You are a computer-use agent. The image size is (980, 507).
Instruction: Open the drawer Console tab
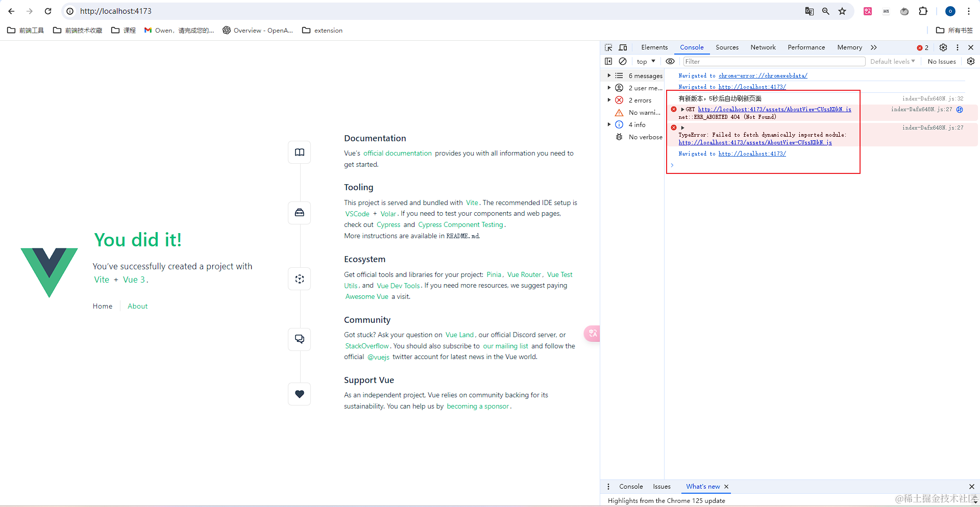631,487
